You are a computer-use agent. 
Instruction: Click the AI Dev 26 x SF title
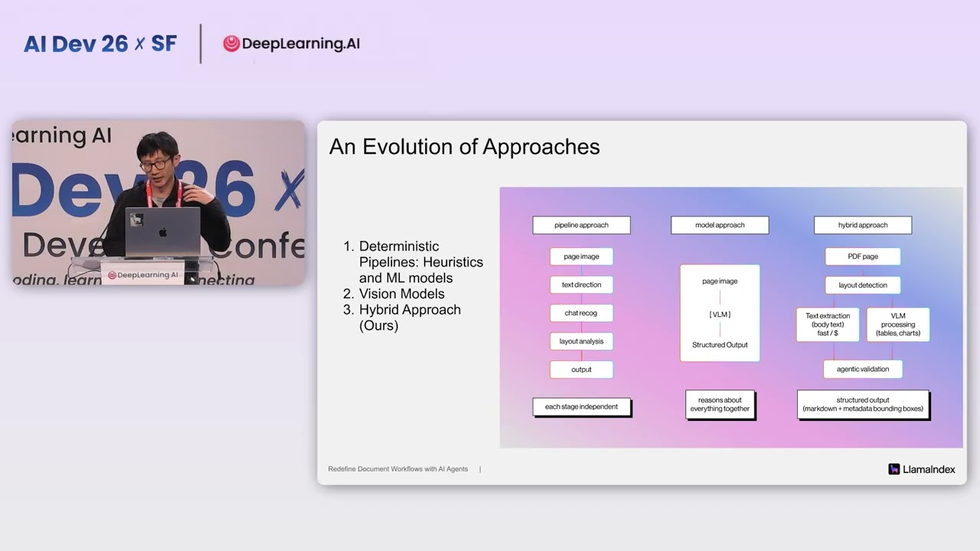coord(100,44)
